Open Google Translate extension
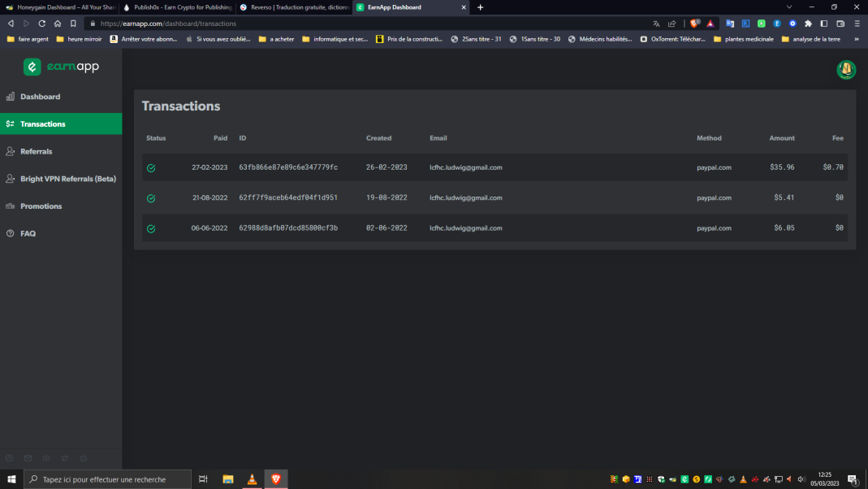 (x=730, y=24)
